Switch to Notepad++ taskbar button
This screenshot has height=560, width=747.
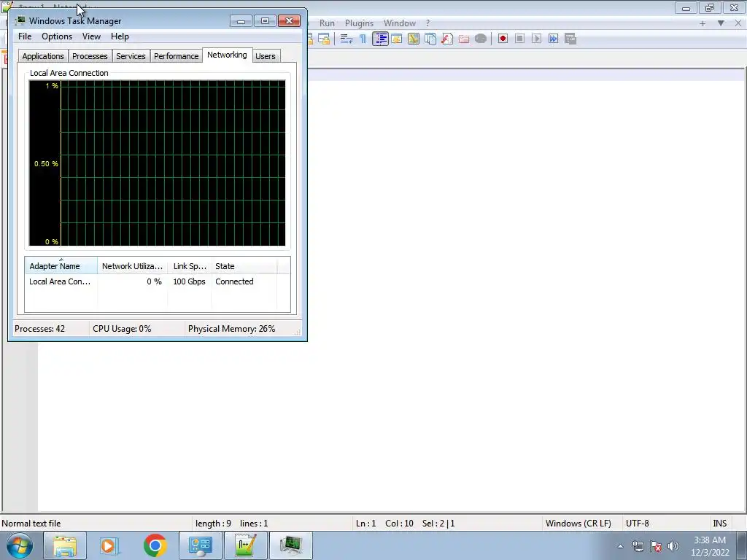pos(245,545)
